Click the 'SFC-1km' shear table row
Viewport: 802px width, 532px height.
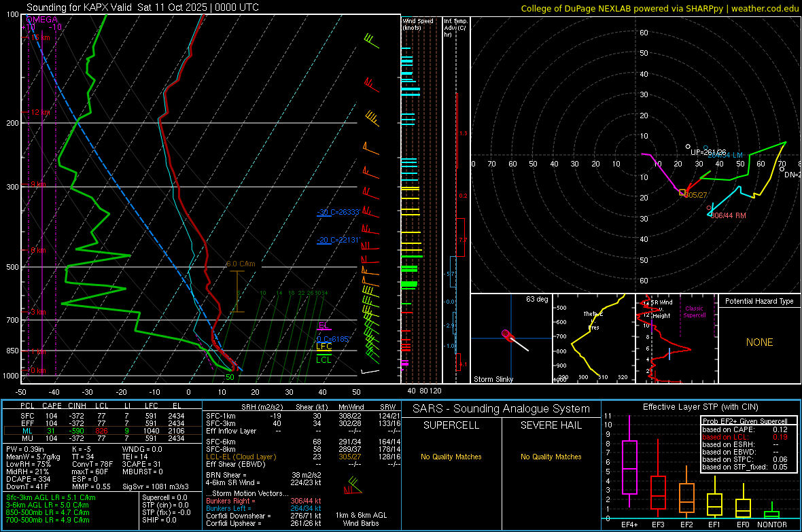tap(303, 416)
